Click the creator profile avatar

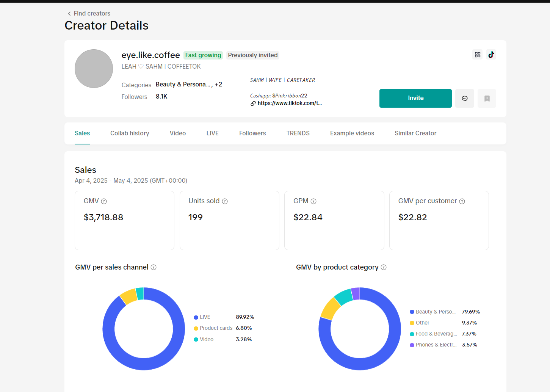pyautogui.click(x=94, y=69)
